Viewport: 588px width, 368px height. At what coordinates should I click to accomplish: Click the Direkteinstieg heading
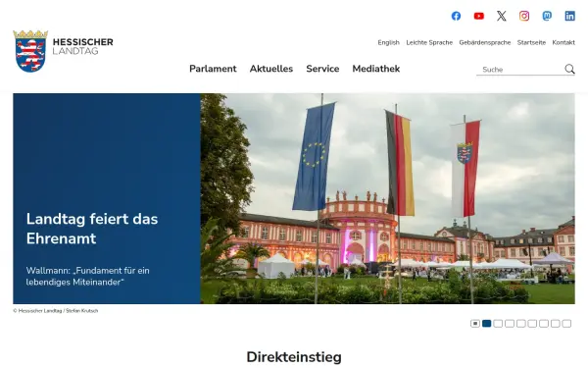(x=294, y=357)
